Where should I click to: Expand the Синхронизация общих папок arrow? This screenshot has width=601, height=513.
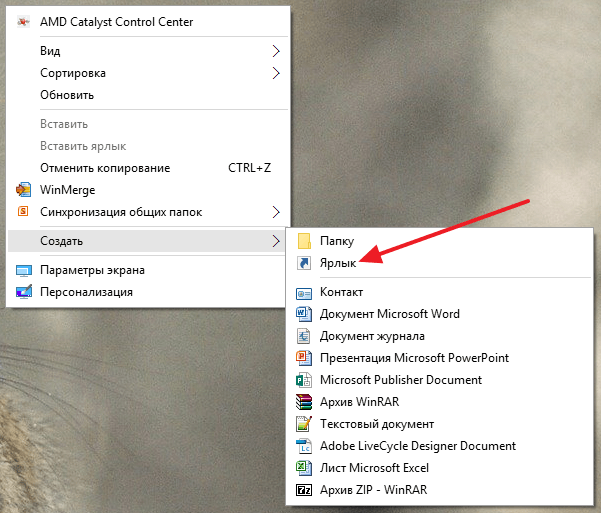276,212
